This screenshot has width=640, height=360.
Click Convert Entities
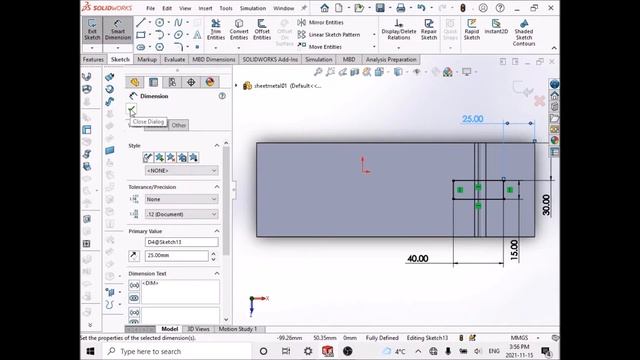[239, 30]
